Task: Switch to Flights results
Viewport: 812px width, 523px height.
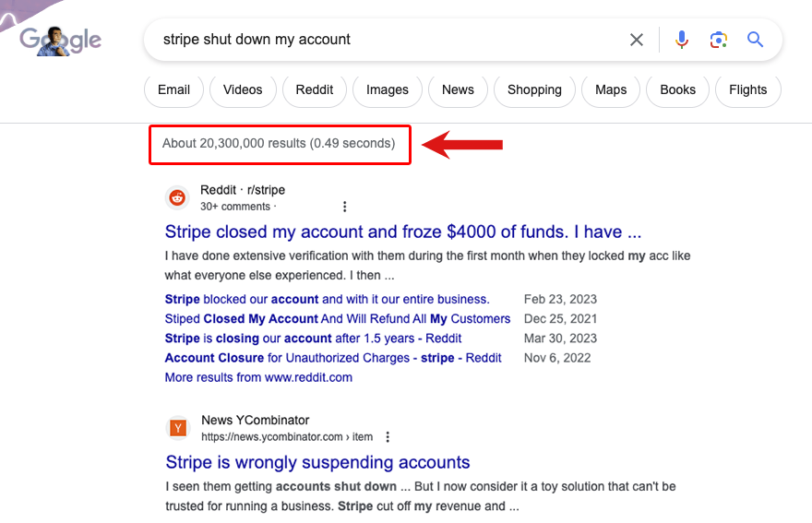Action: point(747,90)
